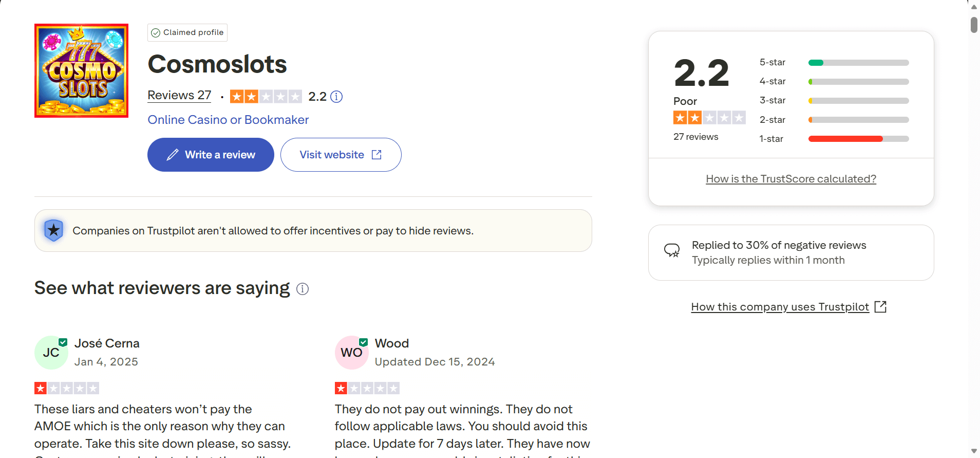
Task: Click the page scrollbar down arrow
Action: 974,451
